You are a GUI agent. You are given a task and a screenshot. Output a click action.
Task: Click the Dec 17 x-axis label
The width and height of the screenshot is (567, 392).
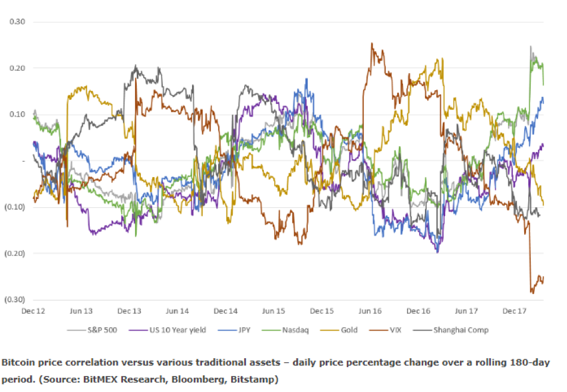click(514, 311)
